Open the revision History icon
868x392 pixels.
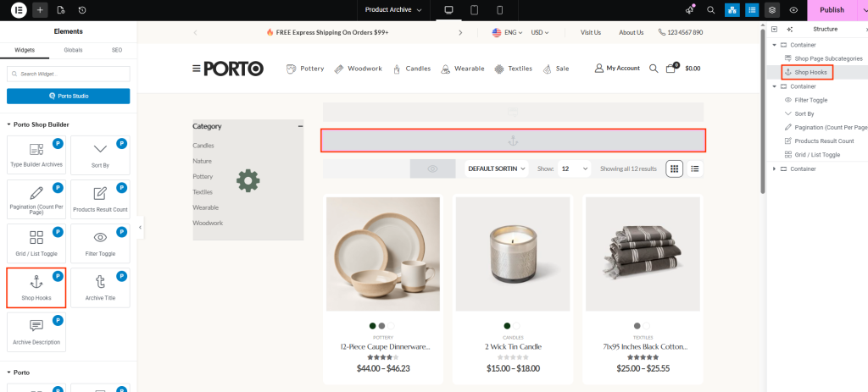[81, 10]
